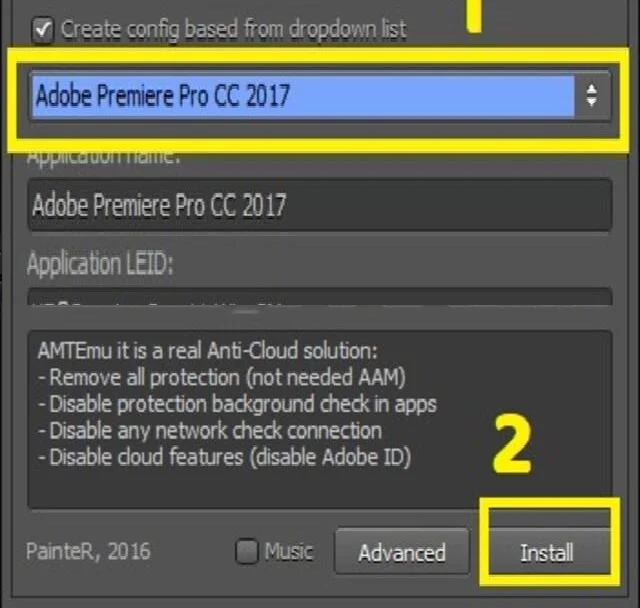640x608 pixels.
Task: Click the Music label text
Action: point(289,552)
